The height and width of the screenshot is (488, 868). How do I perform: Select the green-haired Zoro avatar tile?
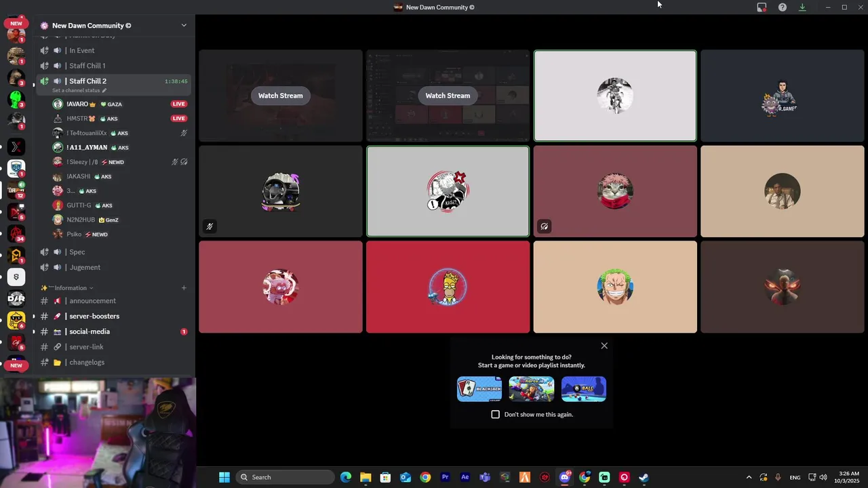pos(615,287)
